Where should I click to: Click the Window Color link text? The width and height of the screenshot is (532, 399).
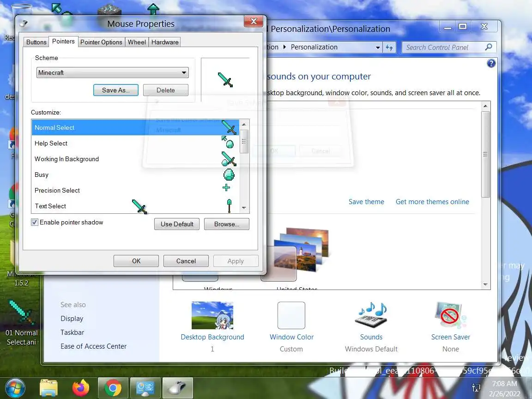point(291,337)
